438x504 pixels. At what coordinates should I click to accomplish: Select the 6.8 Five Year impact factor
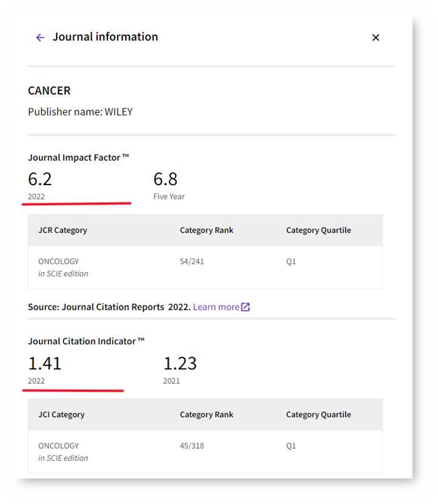tap(165, 179)
